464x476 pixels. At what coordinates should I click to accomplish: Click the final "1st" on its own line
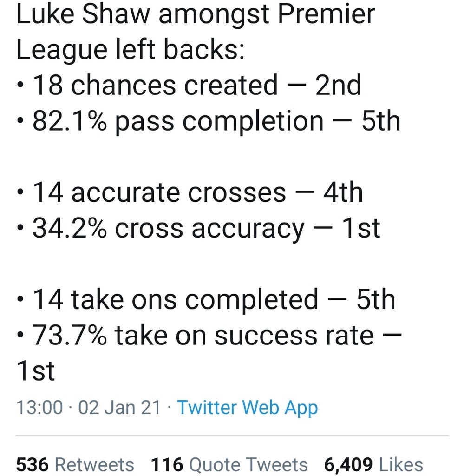(35, 370)
